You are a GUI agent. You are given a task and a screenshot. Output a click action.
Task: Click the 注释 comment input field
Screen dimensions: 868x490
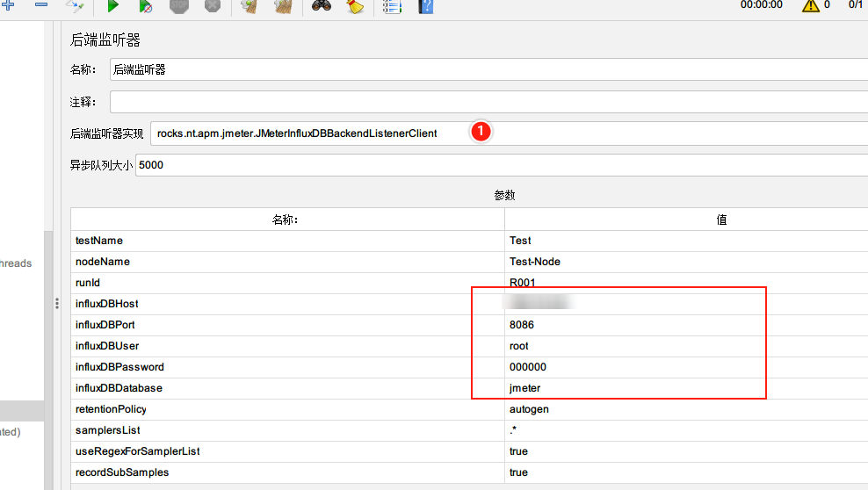click(488, 102)
